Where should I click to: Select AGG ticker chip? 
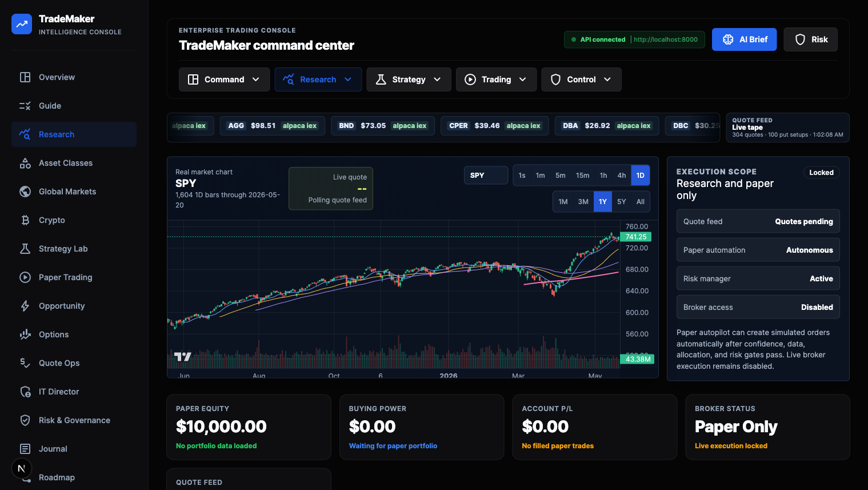(272, 126)
